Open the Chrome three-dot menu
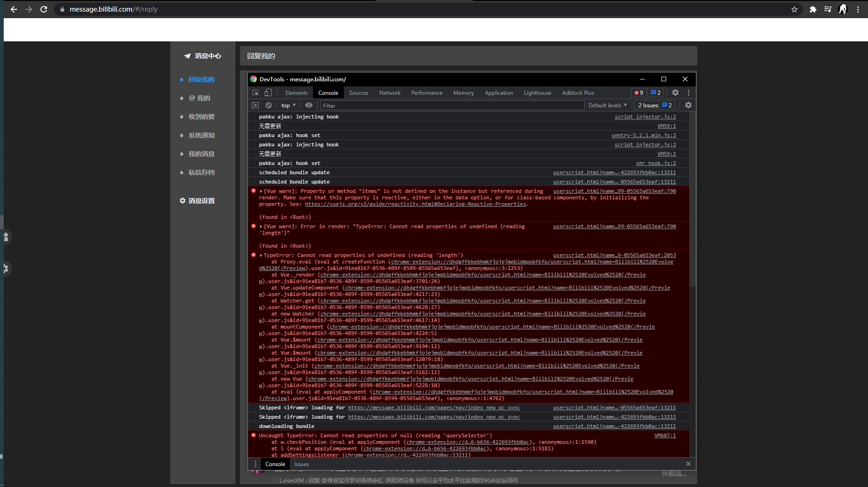Image resolution: width=868 pixels, height=487 pixels. [858, 9]
